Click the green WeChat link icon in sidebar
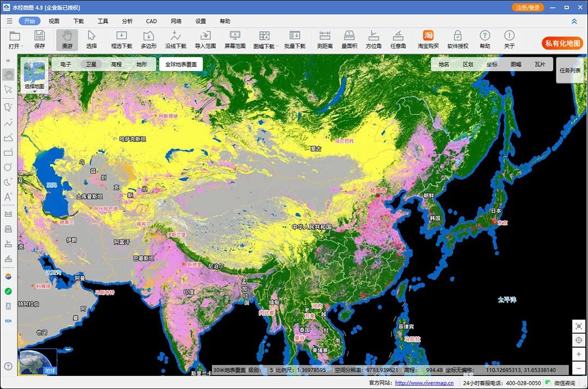 point(8,291)
